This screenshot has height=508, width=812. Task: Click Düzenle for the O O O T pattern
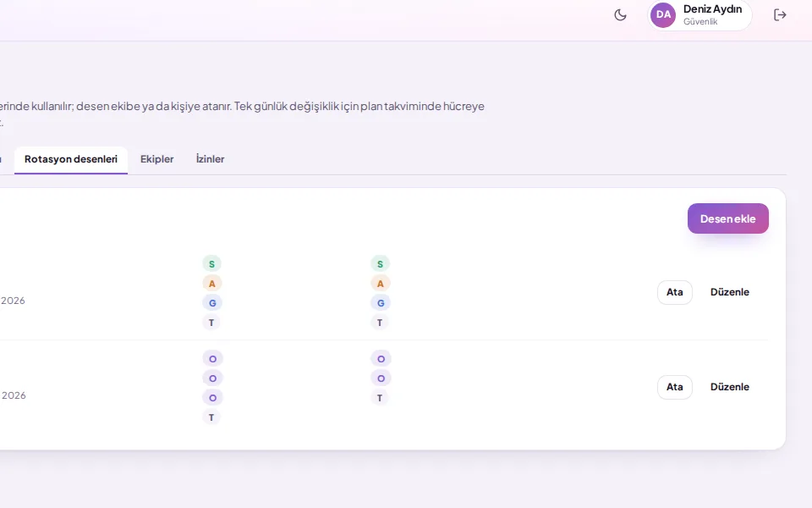pos(729,387)
